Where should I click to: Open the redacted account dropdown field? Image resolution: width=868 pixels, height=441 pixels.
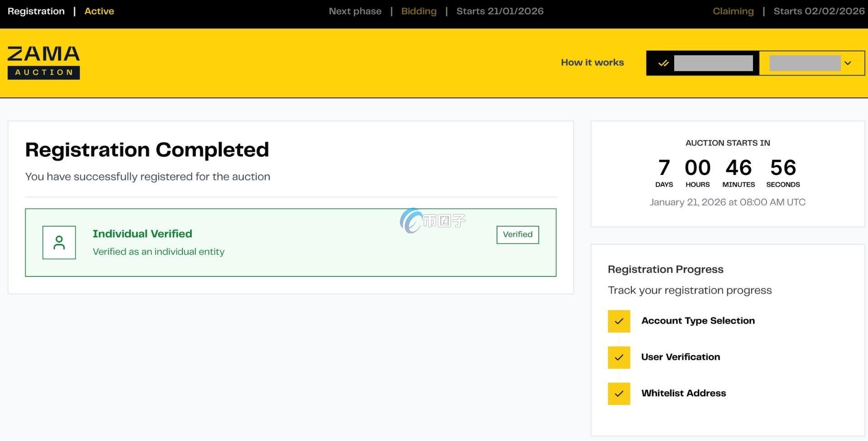[x=805, y=63]
